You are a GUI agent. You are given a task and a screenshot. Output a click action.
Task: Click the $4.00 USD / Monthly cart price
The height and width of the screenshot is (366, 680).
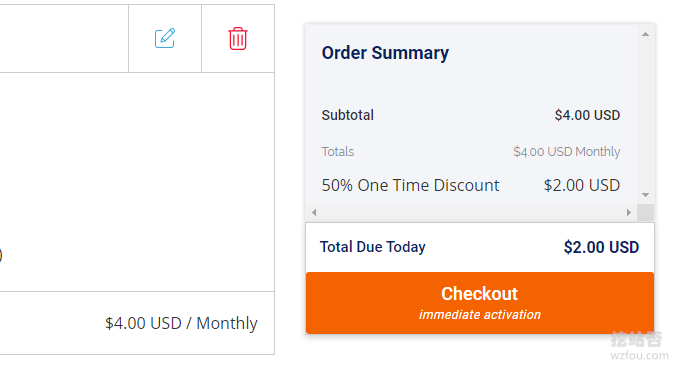pyautogui.click(x=181, y=323)
